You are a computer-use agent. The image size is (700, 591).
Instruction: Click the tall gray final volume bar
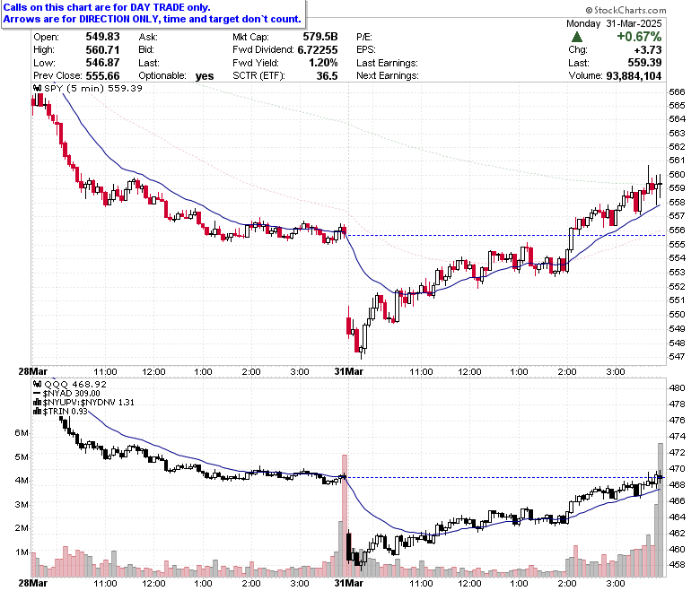661,509
